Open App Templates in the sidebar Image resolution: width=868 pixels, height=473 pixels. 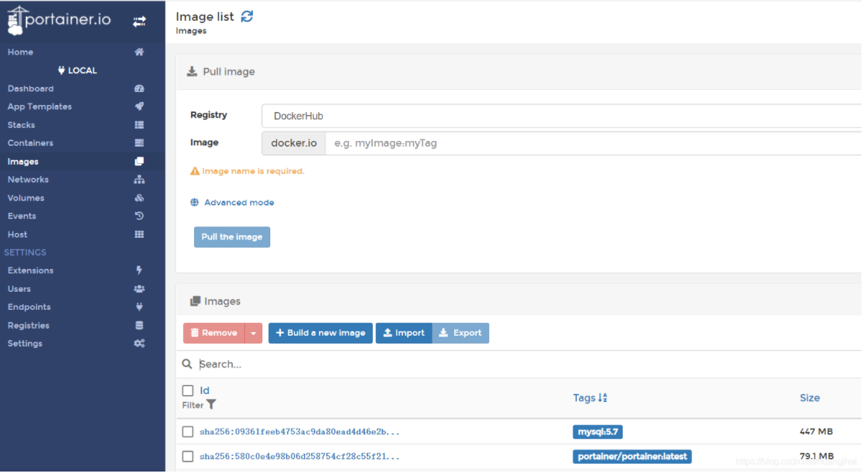point(40,106)
